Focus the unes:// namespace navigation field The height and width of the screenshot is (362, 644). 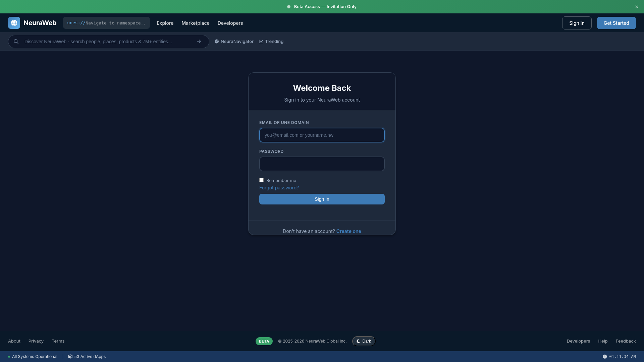click(106, 23)
